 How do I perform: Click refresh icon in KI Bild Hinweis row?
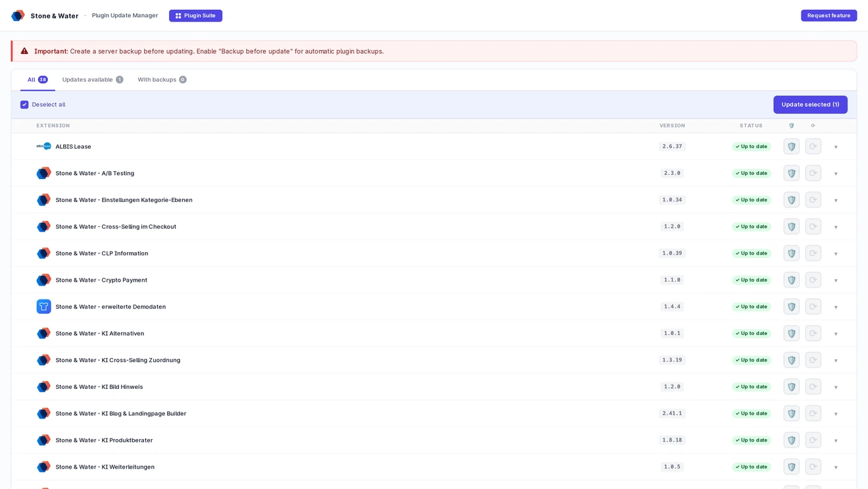pos(813,387)
